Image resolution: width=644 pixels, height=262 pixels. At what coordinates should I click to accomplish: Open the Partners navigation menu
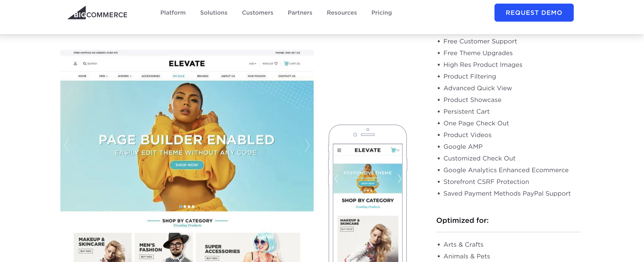pyautogui.click(x=300, y=12)
